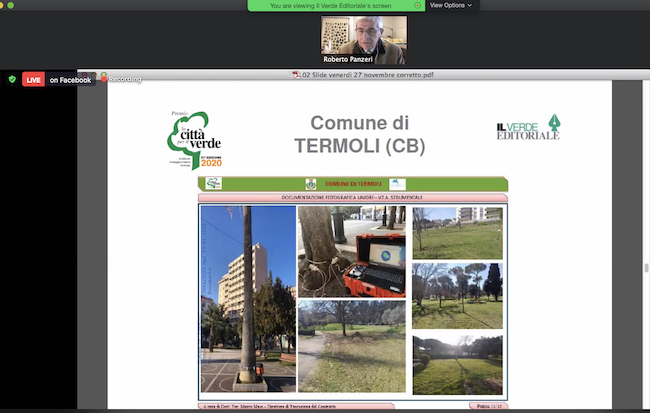
Task: Click the Zoom window's green fullscreen button
Action: click(x=10, y=5)
